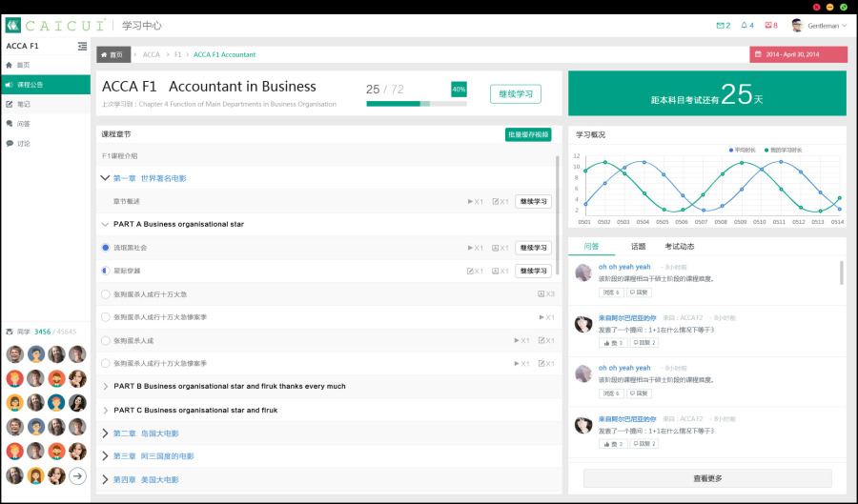Open the 笔记 notes sidebar item
The image size is (858, 504).
(46, 105)
